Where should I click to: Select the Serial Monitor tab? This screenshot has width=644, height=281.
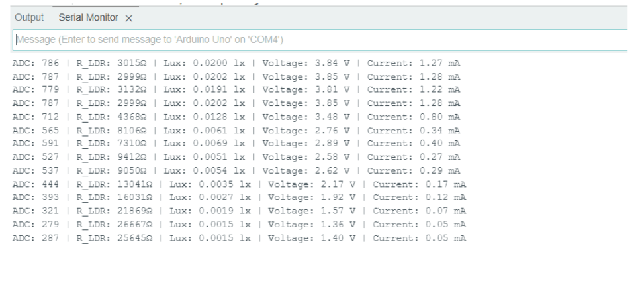[89, 17]
